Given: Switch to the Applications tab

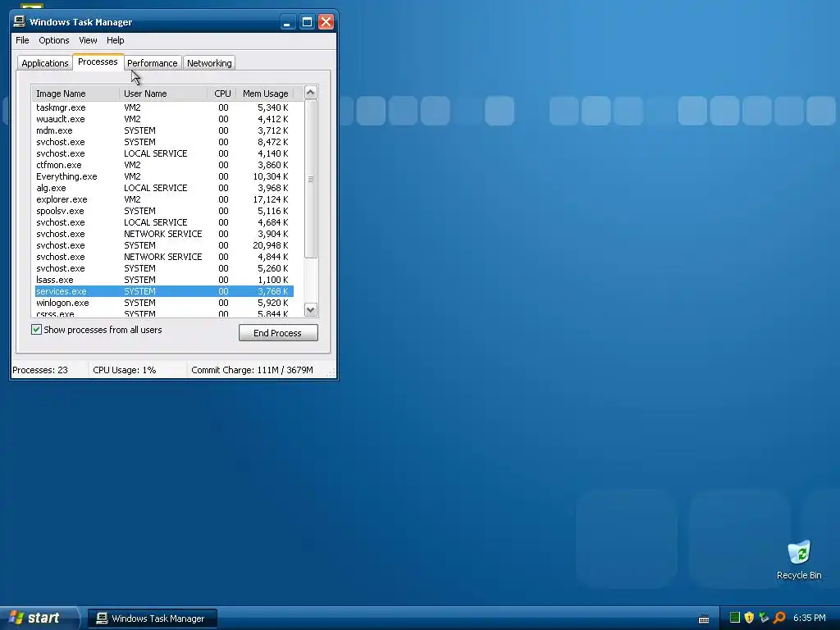Looking at the screenshot, I should coord(45,63).
